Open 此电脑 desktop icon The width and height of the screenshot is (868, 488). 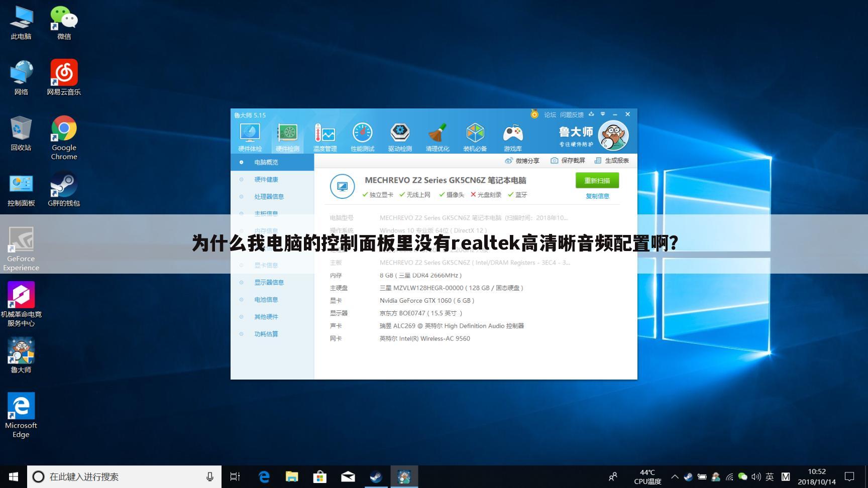[21, 23]
